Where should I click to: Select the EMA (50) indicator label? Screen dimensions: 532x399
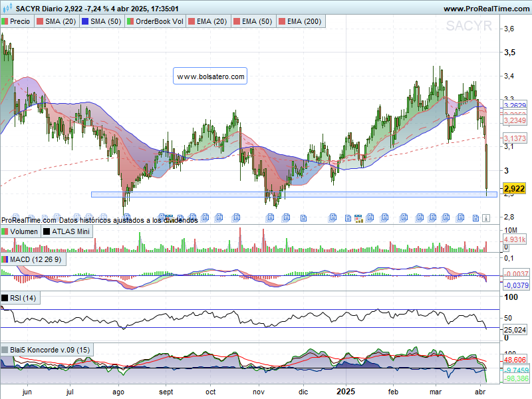[253, 21]
